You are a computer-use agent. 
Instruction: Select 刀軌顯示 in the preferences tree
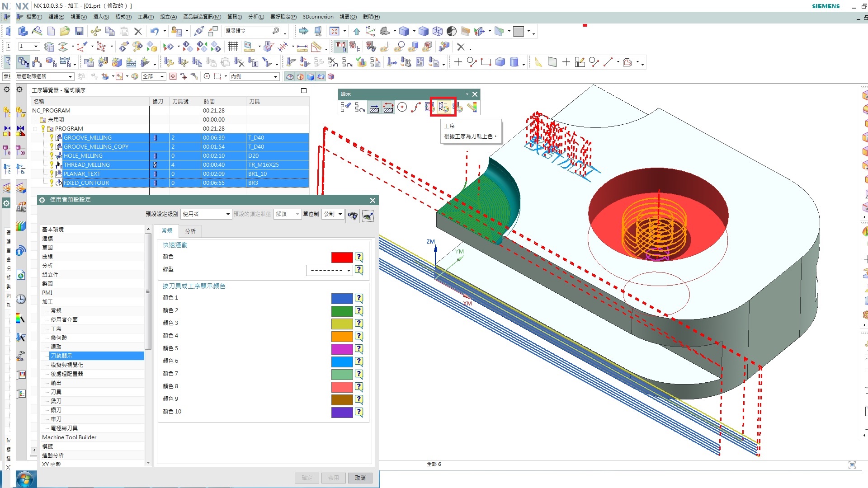point(97,356)
